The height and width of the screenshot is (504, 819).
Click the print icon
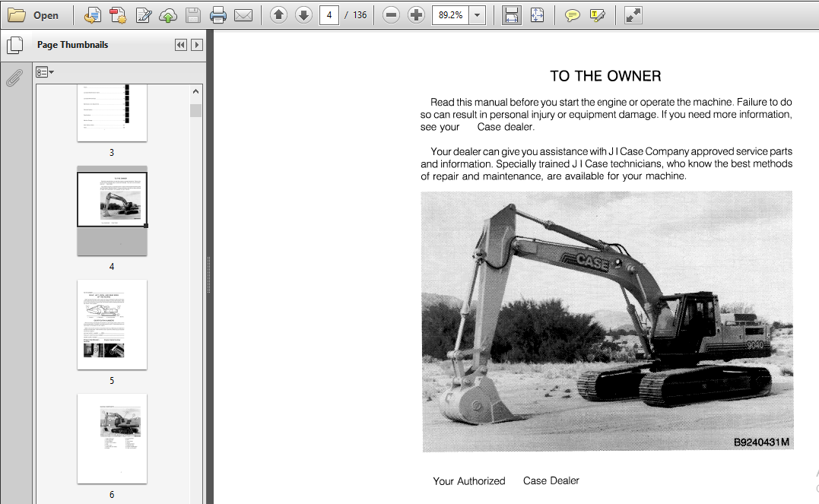click(217, 15)
